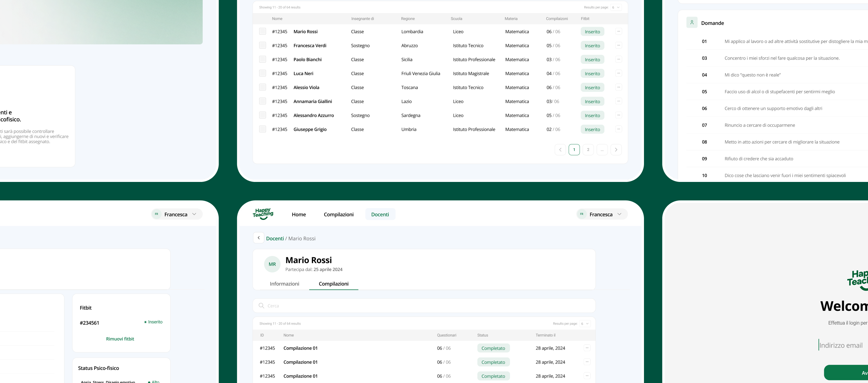Click the Docenti breadcrumb link

pyautogui.click(x=275, y=238)
